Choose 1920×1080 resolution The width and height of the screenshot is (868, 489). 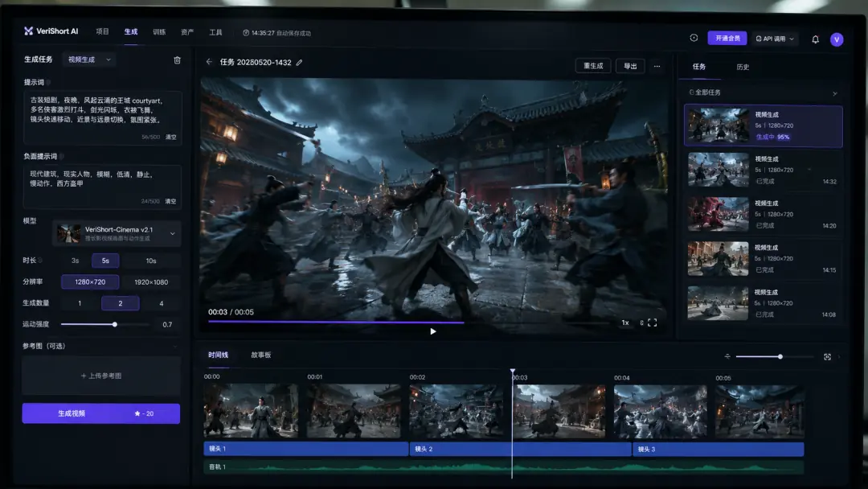[x=151, y=281]
